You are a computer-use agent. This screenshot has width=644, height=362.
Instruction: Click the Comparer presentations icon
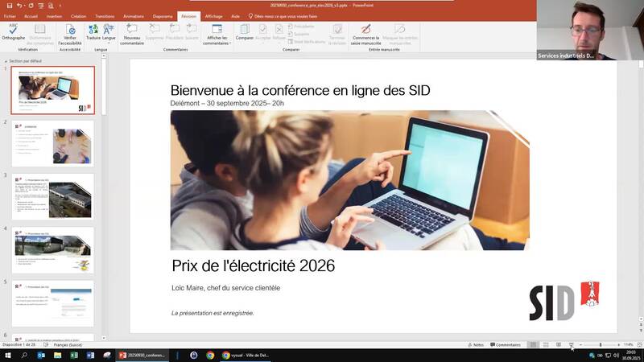click(x=244, y=31)
